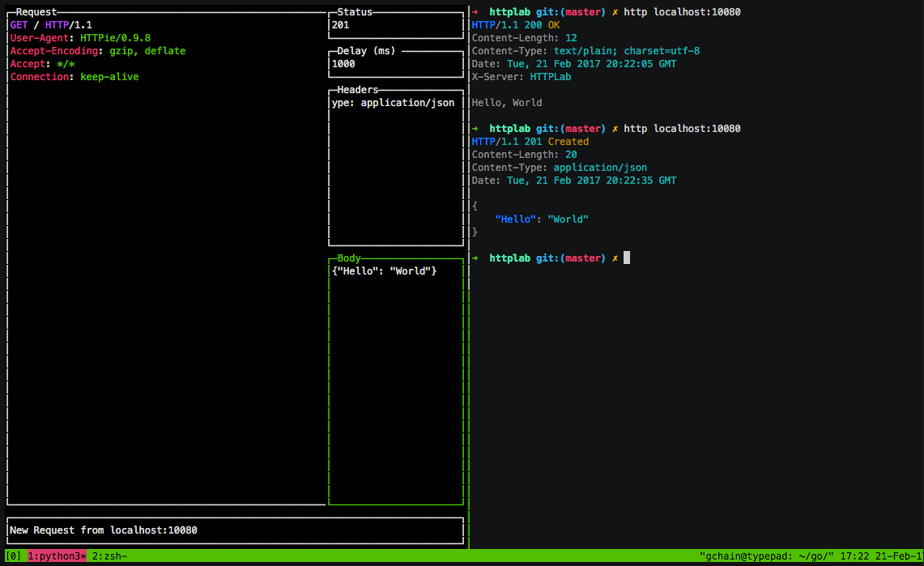This screenshot has width=924, height=566.
Task: Click the Delay (ms) field showing 1000
Action: click(396, 64)
